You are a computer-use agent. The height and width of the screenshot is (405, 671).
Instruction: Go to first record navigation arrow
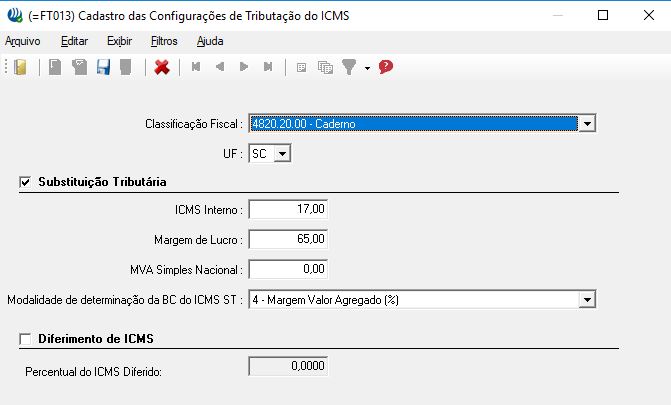click(x=196, y=67)
